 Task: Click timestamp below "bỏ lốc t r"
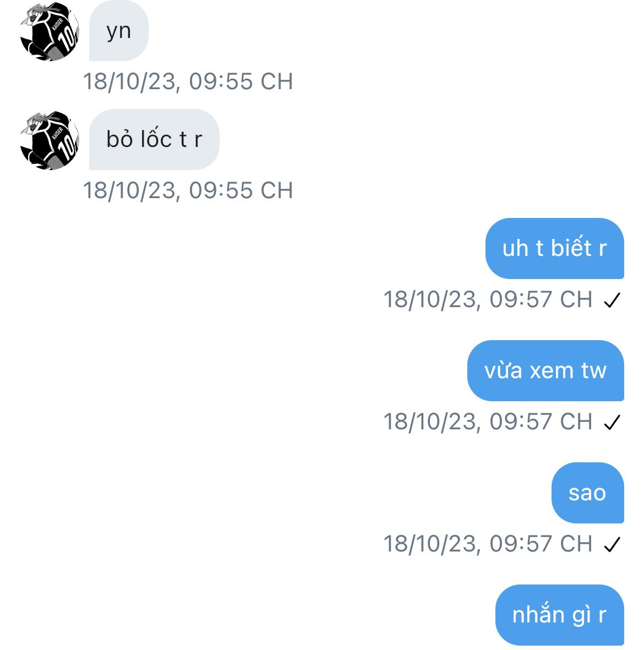(188, 190)
